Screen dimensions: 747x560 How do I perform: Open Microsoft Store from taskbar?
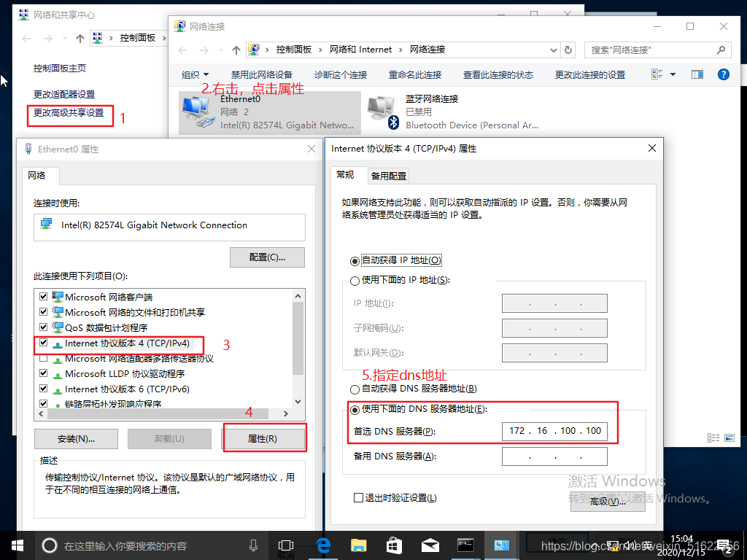tap(394, 545)
